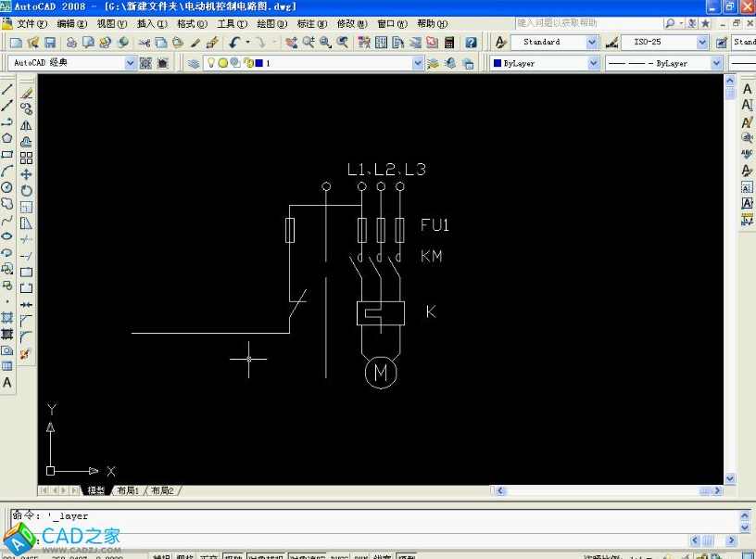756x559 pixels.
Task: Switch to the 布局1 tab
Action: point(130,490)
